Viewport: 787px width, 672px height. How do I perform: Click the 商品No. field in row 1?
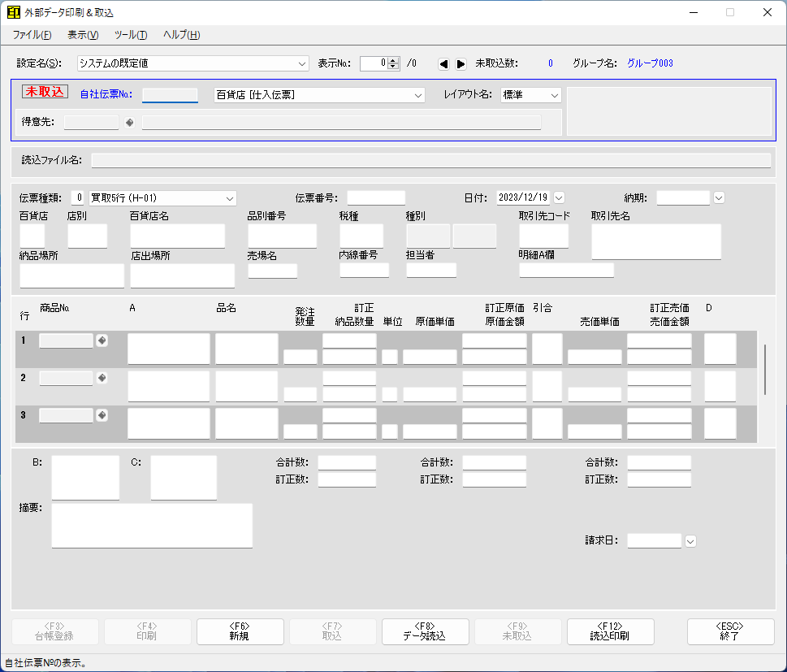click(x=67, y=340)
